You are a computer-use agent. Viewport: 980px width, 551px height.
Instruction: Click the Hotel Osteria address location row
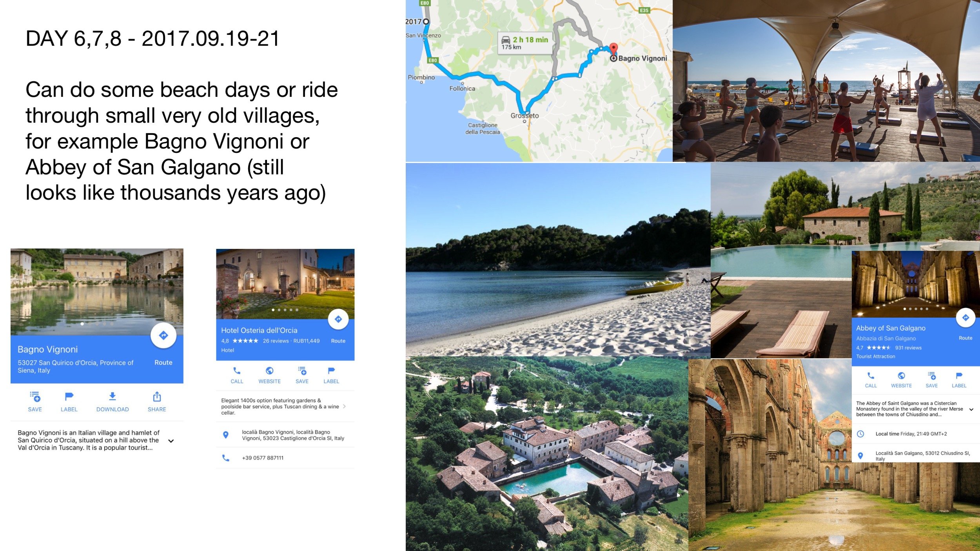click(x=292, y=435)
